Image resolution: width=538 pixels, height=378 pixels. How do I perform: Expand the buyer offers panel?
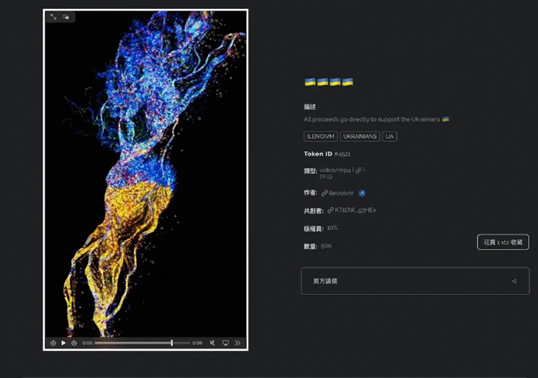coord(415,281)
